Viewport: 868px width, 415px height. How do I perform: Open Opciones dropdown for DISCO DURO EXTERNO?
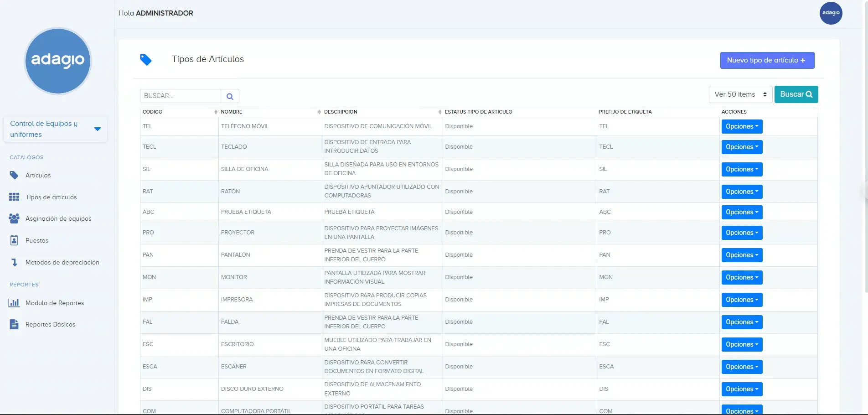coord(742,389)
